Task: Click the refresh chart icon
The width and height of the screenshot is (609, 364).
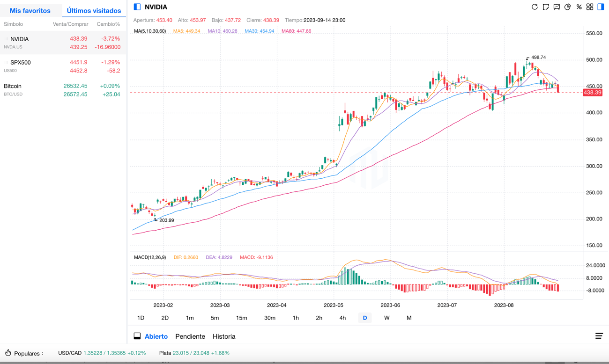Action: (x=535, y=7)
